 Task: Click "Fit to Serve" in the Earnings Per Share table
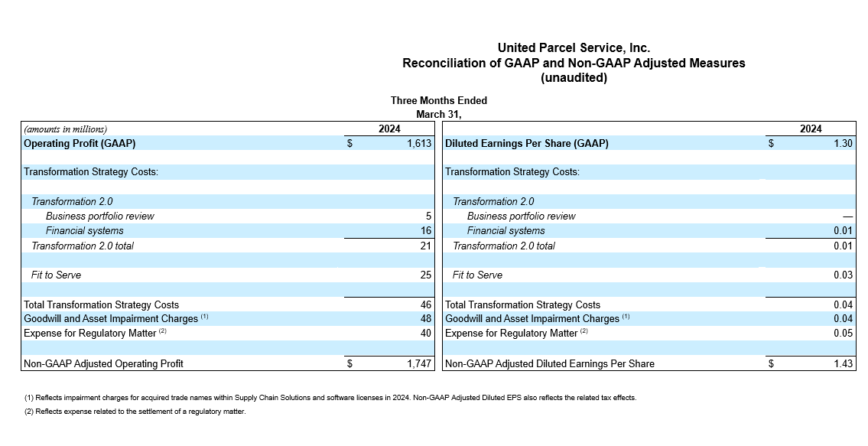477,275
